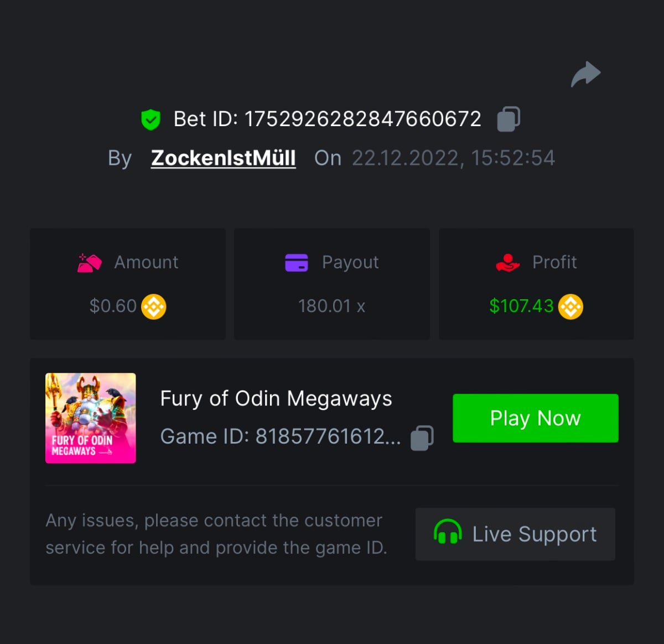This screenshot has height=644, width=664.
Task: Click the coin icon beside $0.60
Action: click(154, 307)
